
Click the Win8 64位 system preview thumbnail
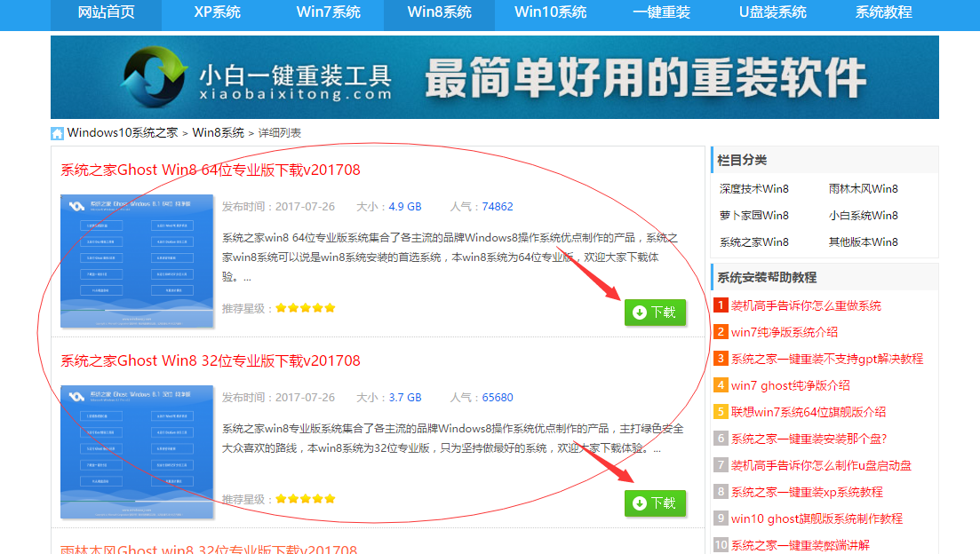(x=136, y=260)
